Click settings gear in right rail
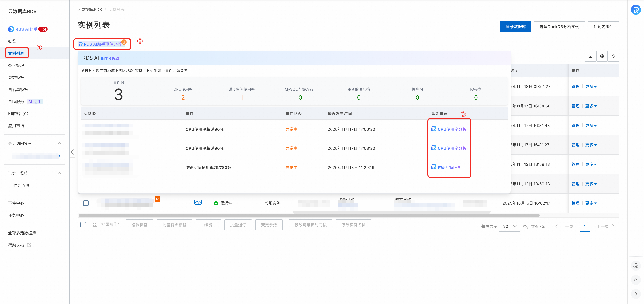 (636, 266)
